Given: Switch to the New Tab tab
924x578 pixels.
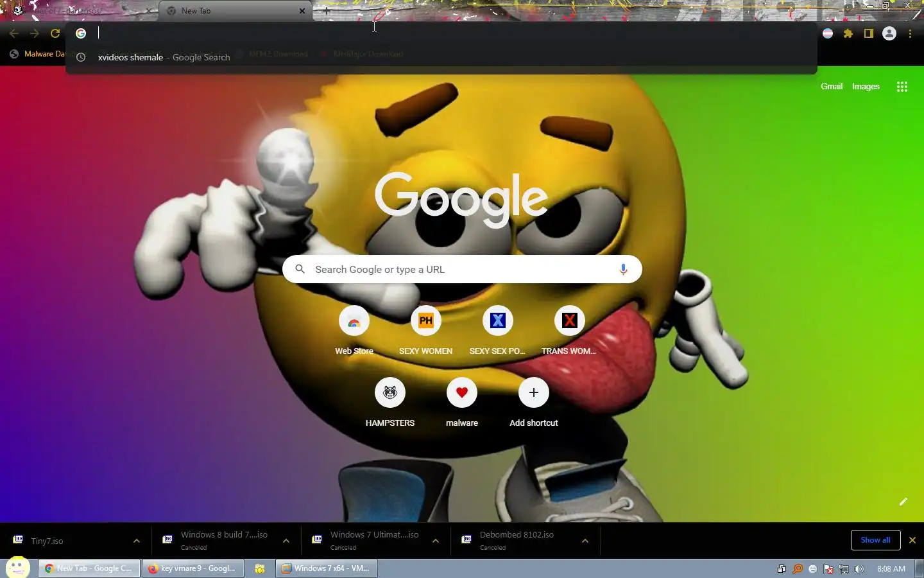Looking at the screenshot, I should click(235, 11).
